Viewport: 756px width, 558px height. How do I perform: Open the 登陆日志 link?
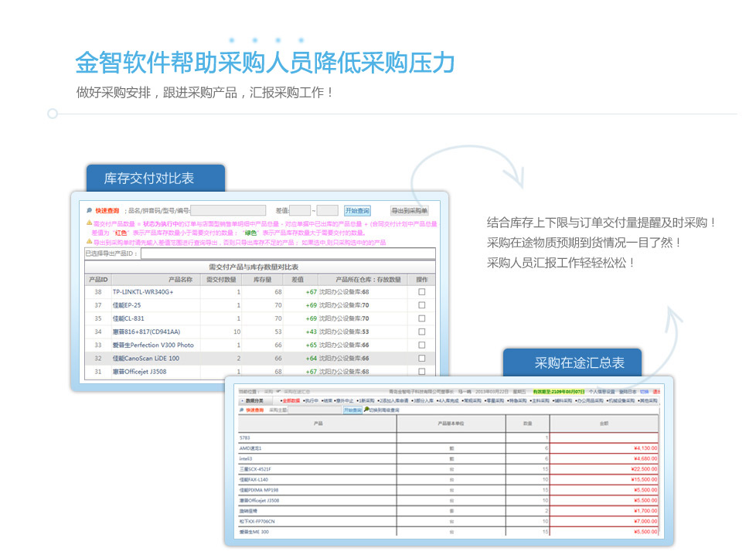tap(628, 392)
